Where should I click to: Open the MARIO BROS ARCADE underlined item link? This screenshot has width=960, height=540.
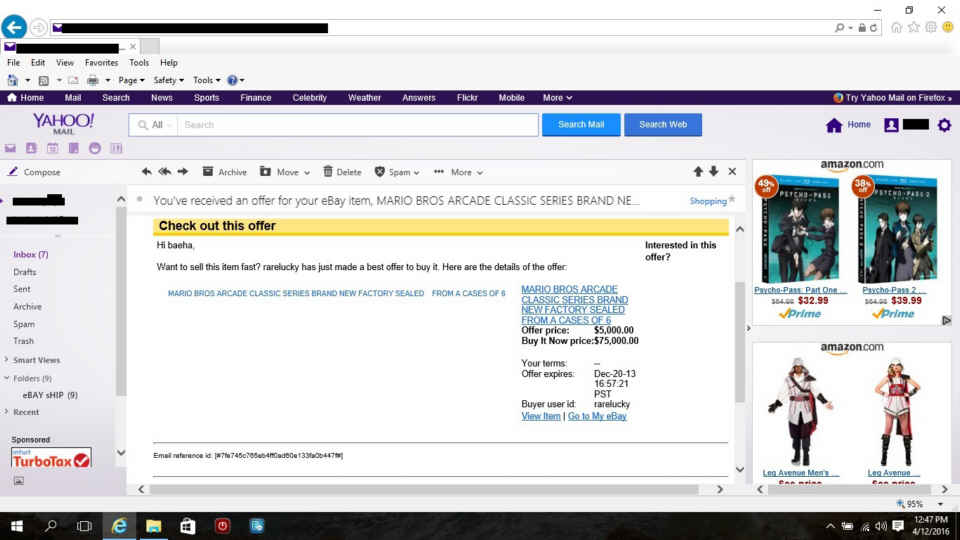(574, 304)
